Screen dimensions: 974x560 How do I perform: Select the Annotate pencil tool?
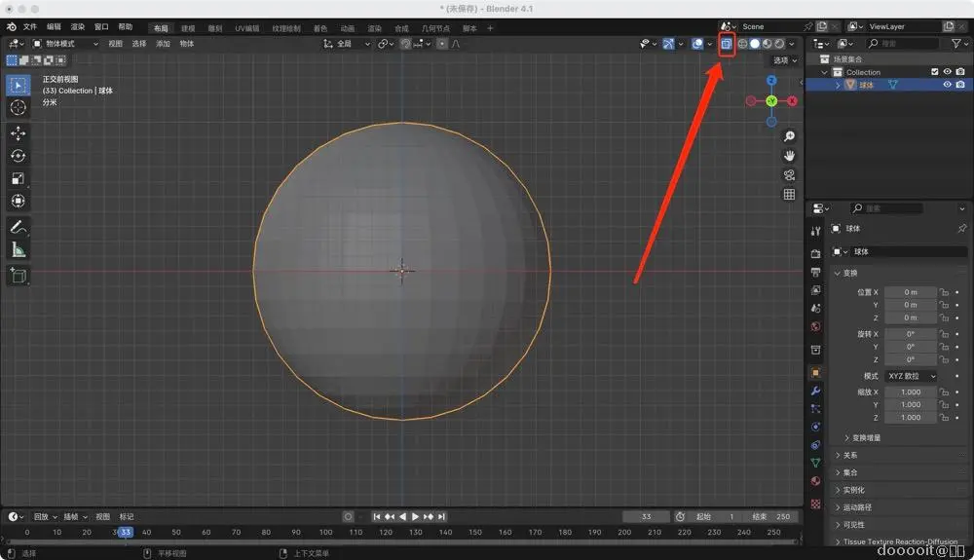tap(18, 227)
